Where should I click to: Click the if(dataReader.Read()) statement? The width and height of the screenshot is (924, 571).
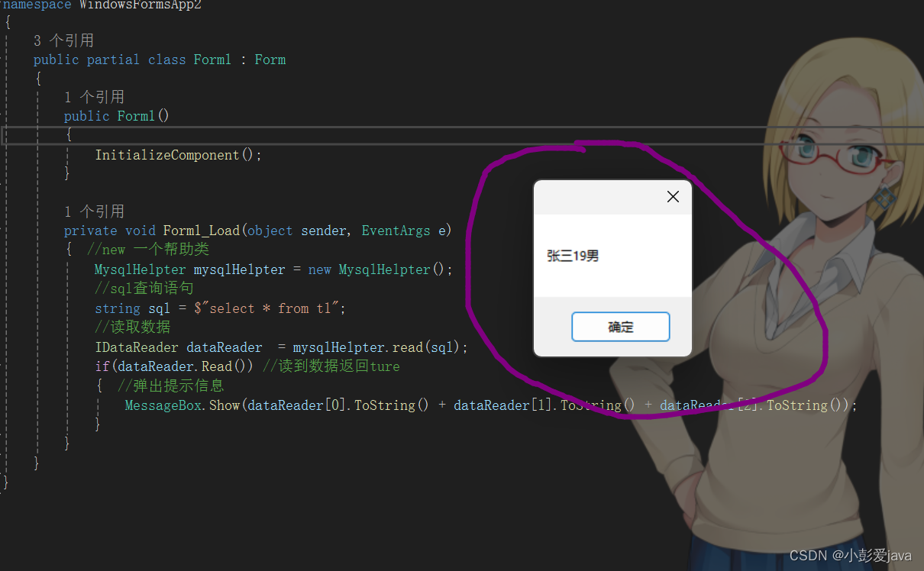[x=174, y=366]
